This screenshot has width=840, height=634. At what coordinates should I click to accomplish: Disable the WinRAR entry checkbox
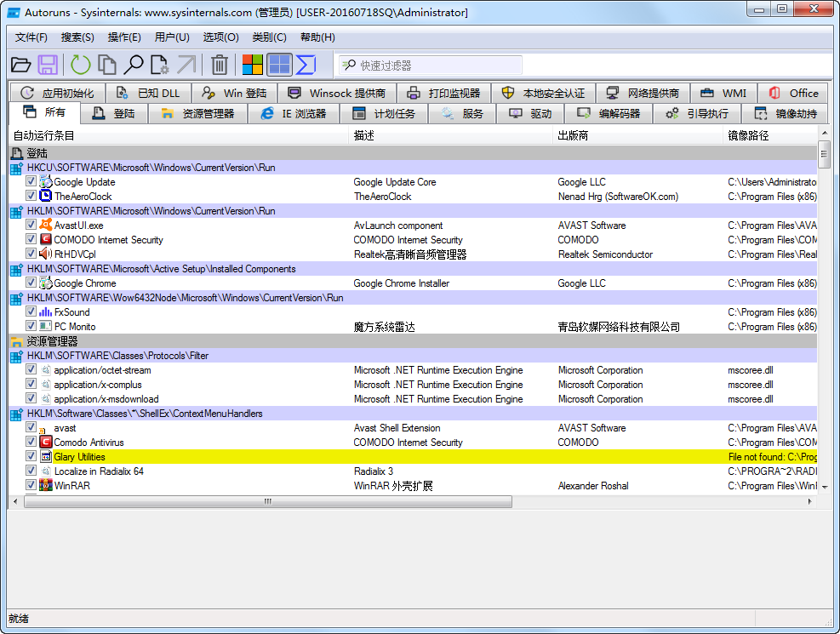(31, 486)
